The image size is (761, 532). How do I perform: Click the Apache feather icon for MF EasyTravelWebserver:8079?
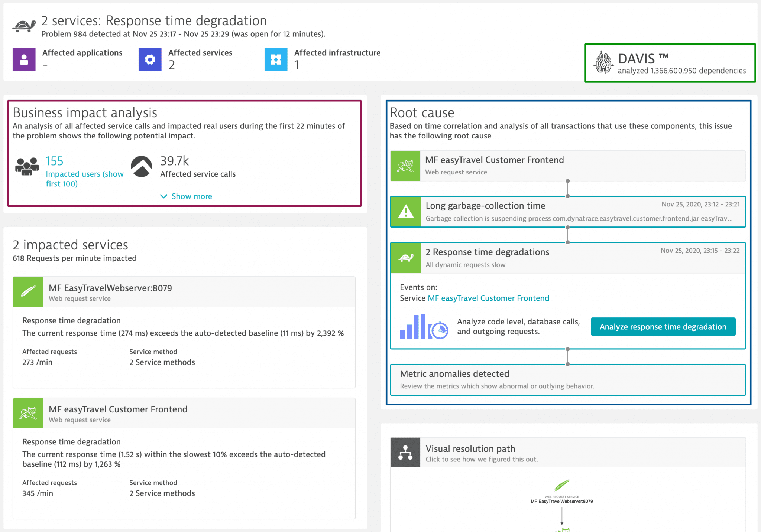pos(28,292)
